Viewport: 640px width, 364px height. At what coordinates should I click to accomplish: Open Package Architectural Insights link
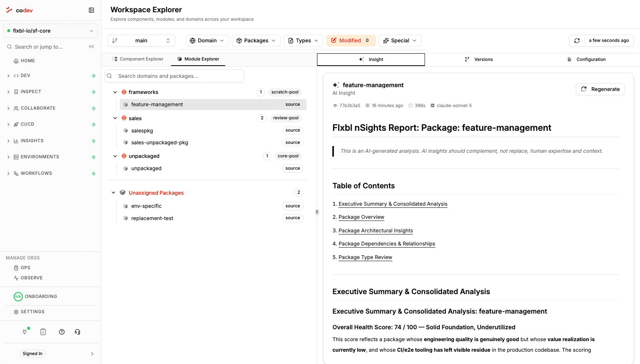coord(376,231)
